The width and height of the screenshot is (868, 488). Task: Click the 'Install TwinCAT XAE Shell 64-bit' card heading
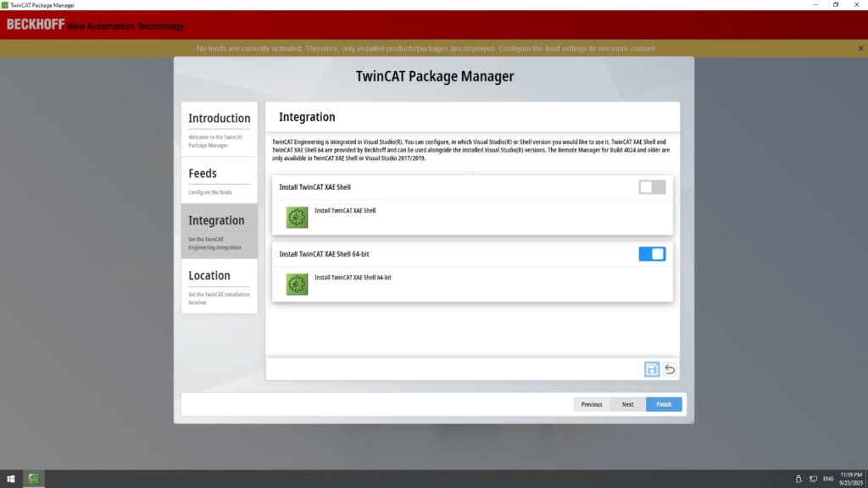324,254
